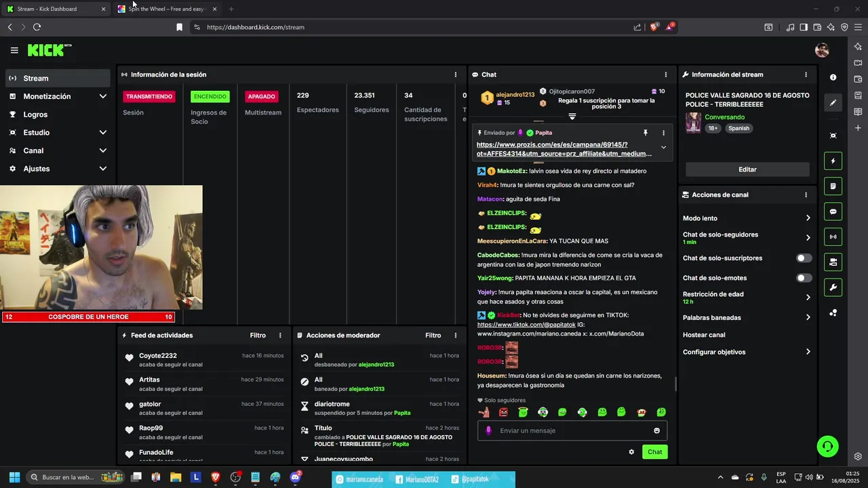The width and height of the screenshot is (868, 488).
Task: Open a new browser tab
Action: pos(231,9)
